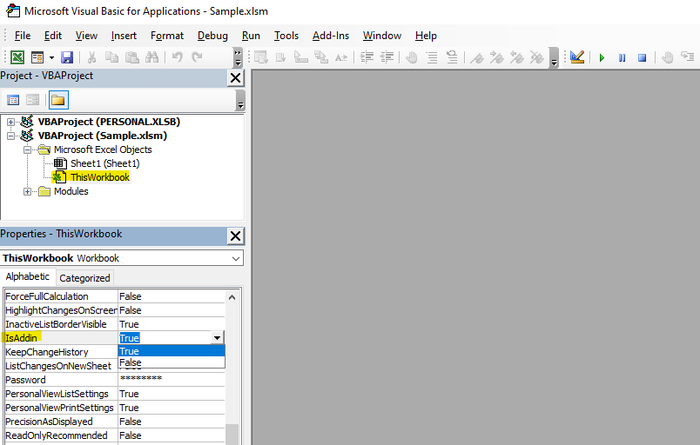
Task: Switch to the Categorized tab
Action: [x=85, y=278]
